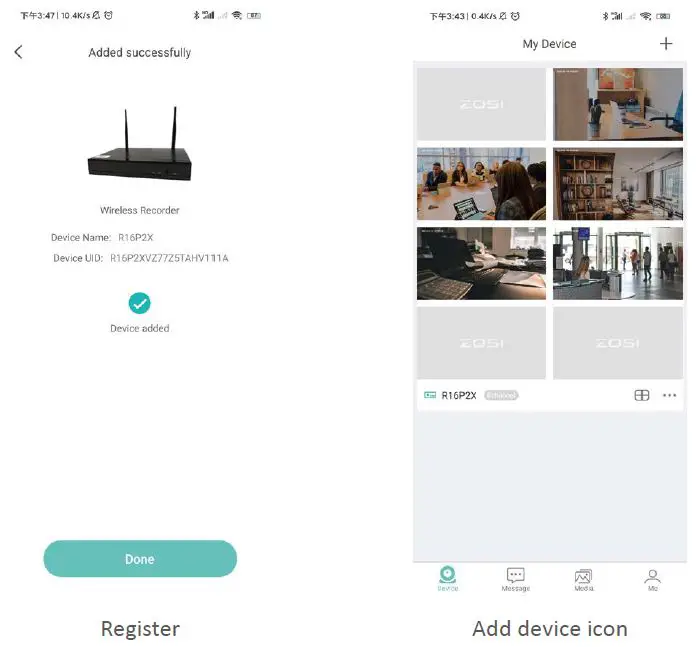Select the first empty ZOSI channel tile

tap(481, 104)
